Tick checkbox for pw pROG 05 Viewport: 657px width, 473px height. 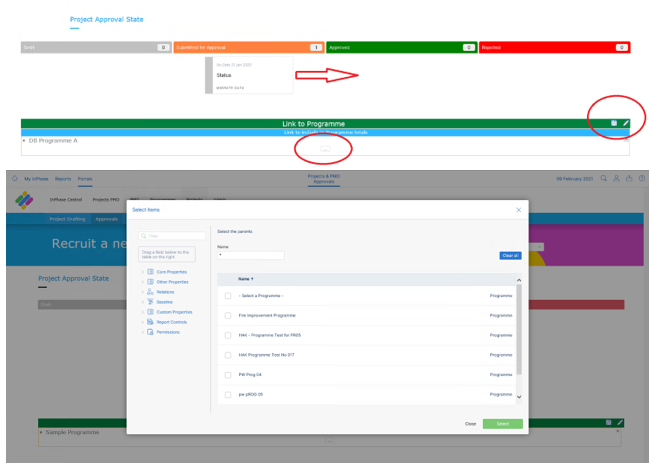click(x=228, y=395)
